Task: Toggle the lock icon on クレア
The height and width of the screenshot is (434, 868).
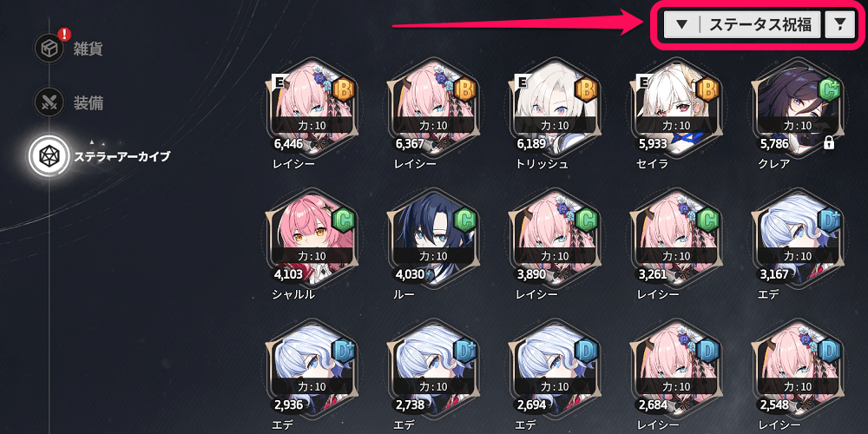Action: [x=829, y=143]
